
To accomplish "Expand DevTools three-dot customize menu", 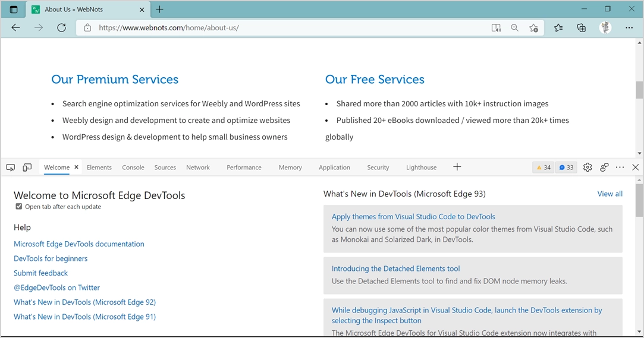I will tap(620, 168).
